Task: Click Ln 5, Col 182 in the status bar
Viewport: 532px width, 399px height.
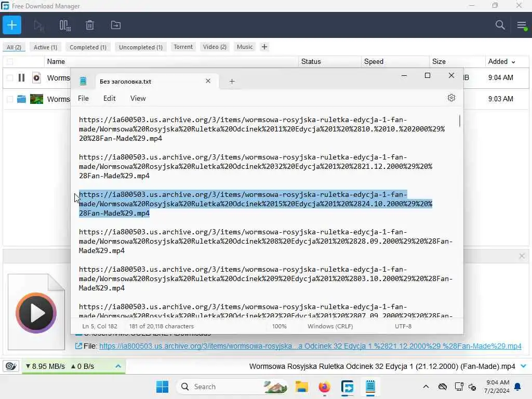Action: coord(100,326)
